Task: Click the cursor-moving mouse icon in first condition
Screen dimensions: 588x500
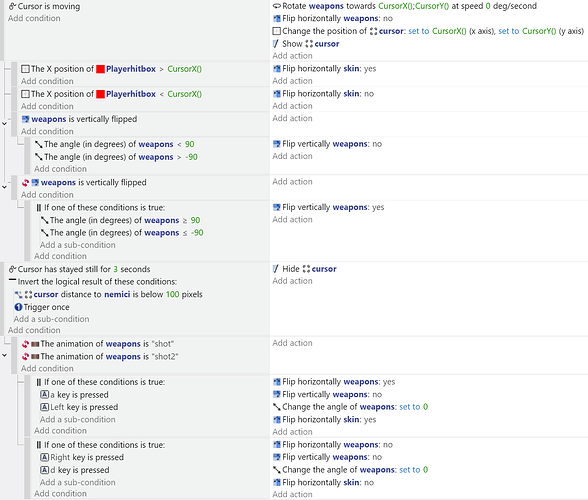Action: 12,6
